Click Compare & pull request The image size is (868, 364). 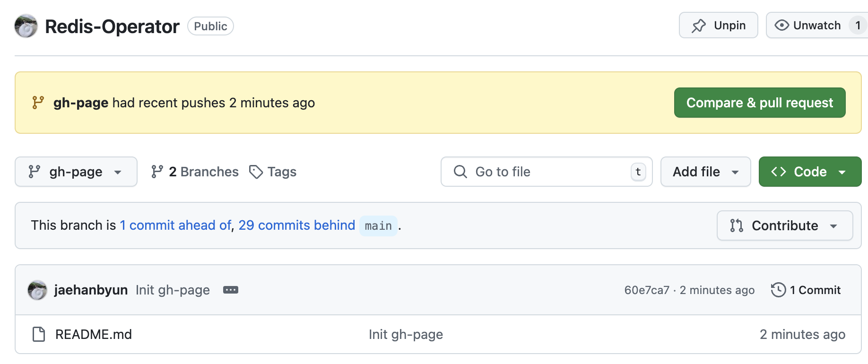click(x=760, y=103)
